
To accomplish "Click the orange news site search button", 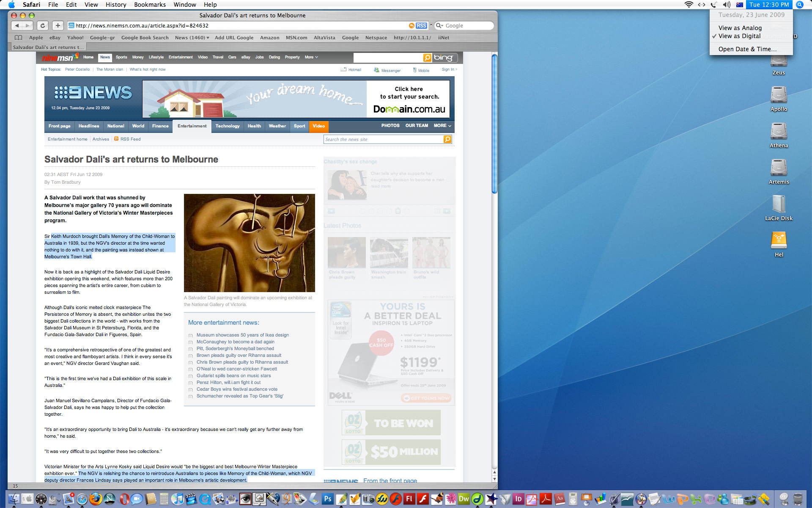I will tap(447, 139).
